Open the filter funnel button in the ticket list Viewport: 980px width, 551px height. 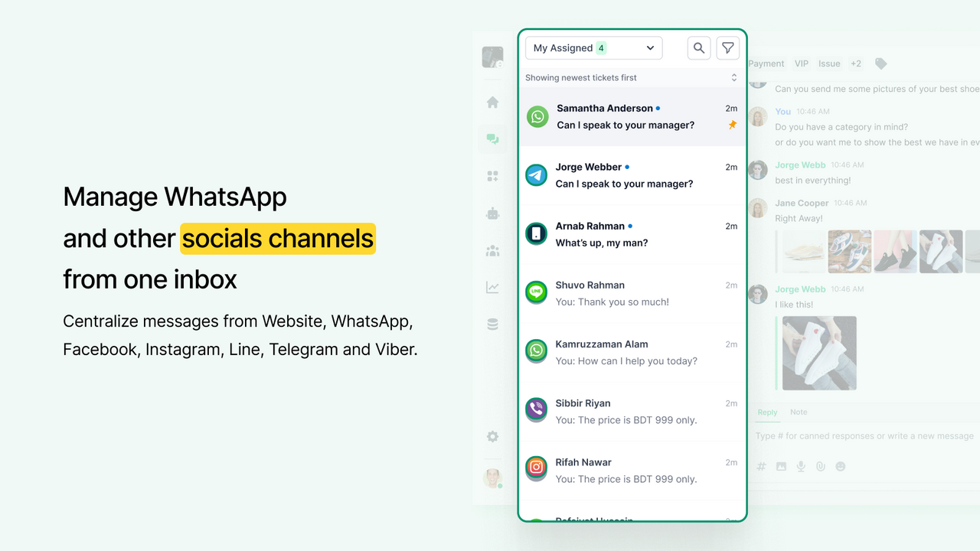tap(728, 48)
